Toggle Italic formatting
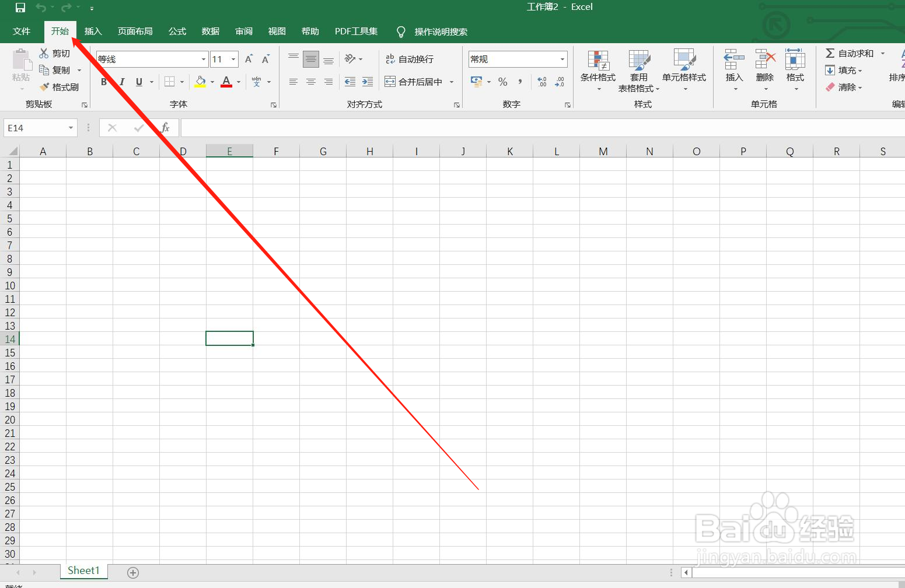This screenshot has width=905, height=588. click(122, 82)
